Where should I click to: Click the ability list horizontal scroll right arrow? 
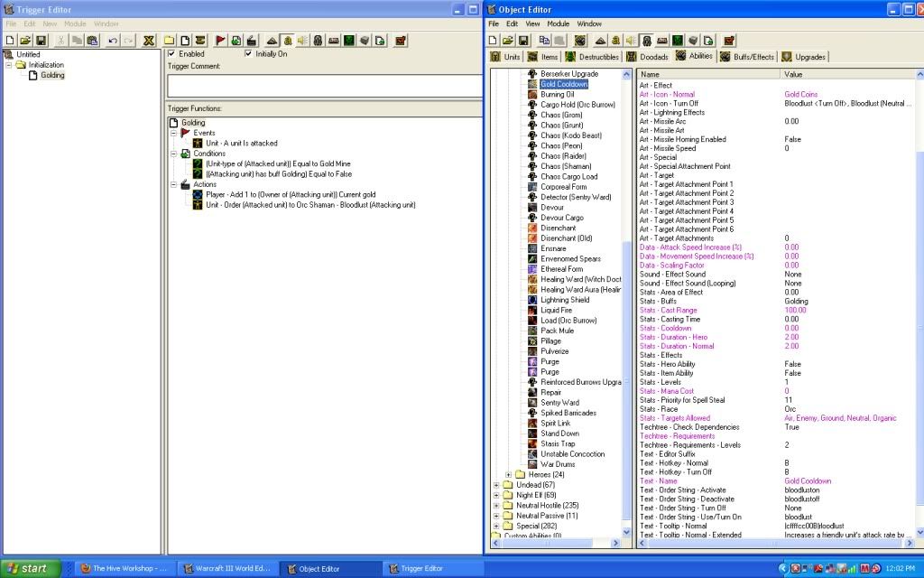click(615, 543)
